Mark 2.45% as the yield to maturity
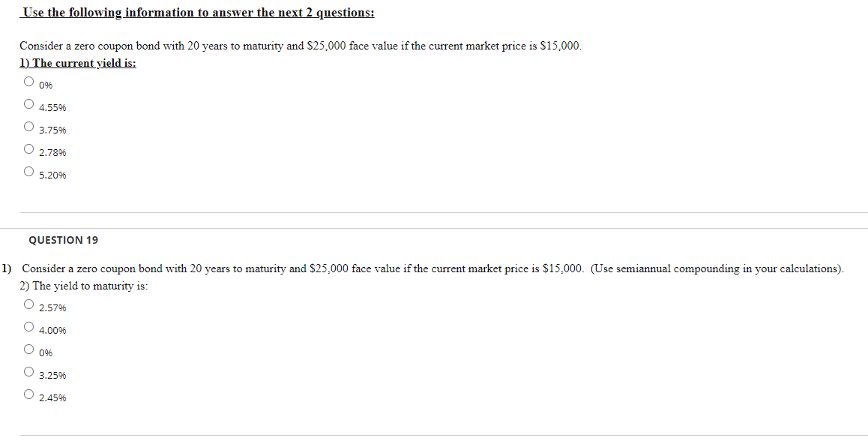Screen dimensions: 868x444 tap(28, 394)
